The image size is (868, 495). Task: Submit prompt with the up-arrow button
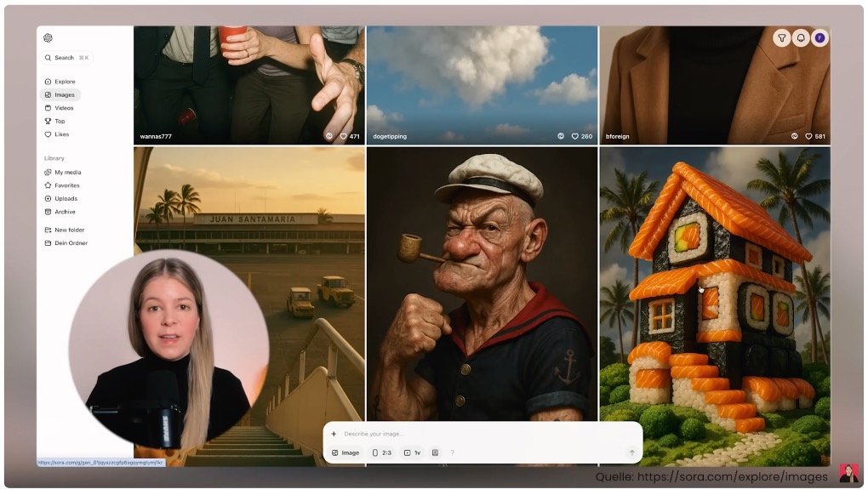[x=631, y=452]
